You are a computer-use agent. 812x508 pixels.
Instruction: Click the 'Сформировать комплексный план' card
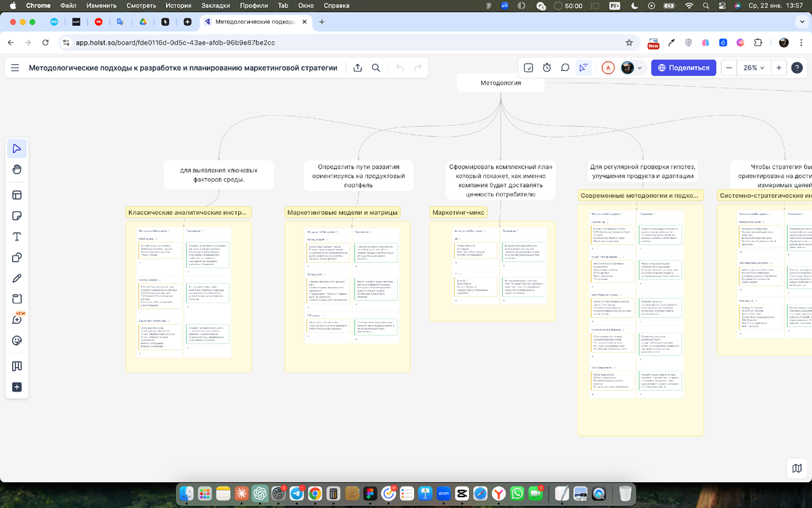click(501, 180)
